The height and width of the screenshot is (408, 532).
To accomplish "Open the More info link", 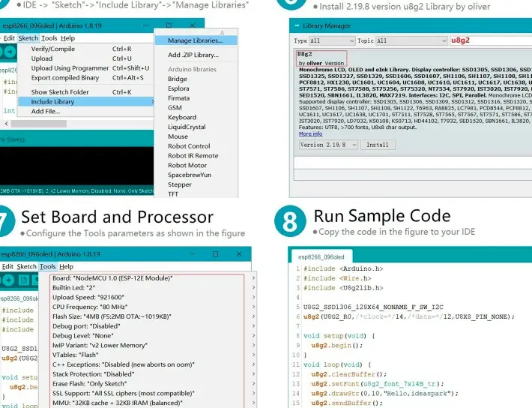I will (310, 133).
